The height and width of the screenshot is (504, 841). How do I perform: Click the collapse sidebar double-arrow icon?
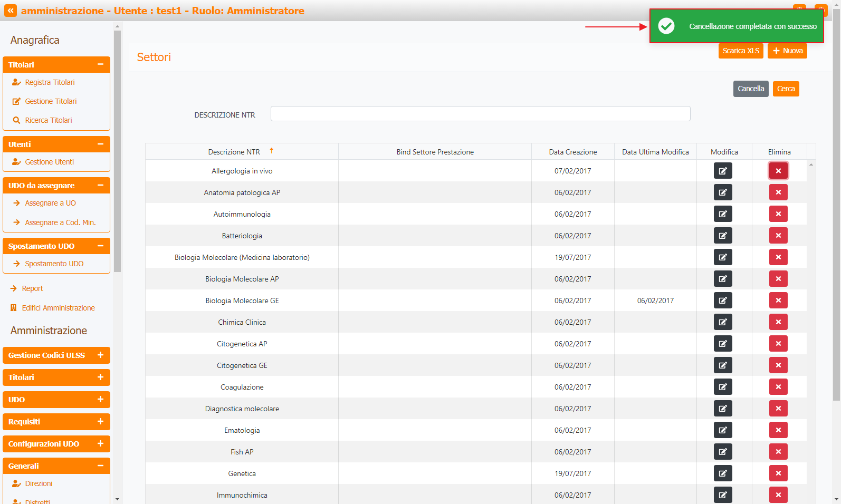11,11
